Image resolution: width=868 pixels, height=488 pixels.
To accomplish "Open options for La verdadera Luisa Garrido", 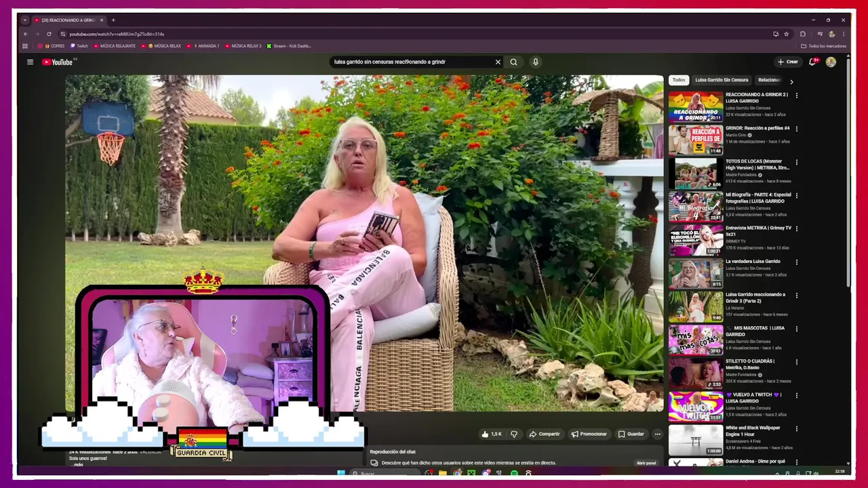I will point(797,262).
